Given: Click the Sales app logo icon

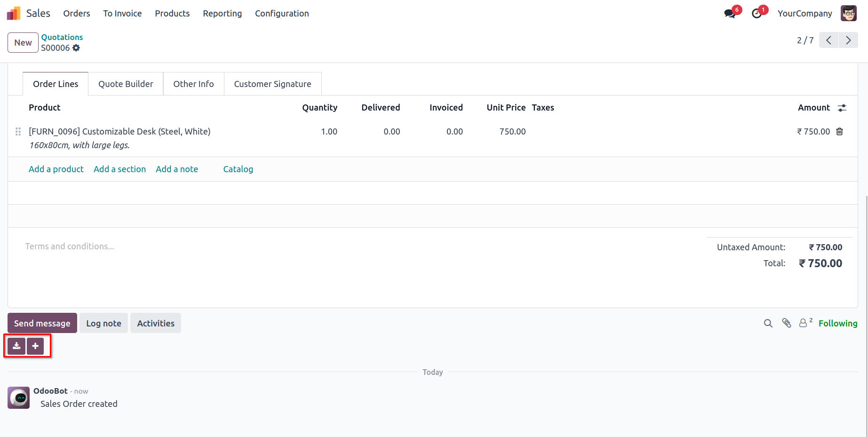Looking at the screenshot, I should click(x=14, y=14).
